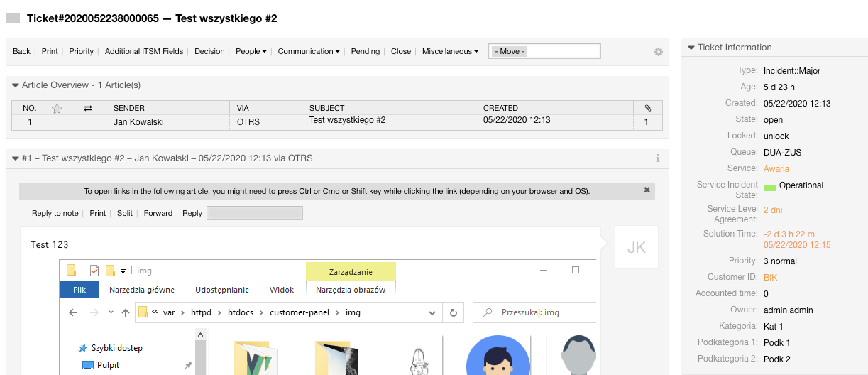Dismiss the link-opening notice with X
Image resolution: width=868 pixels, height=375 pixels.
pos(647,190)
